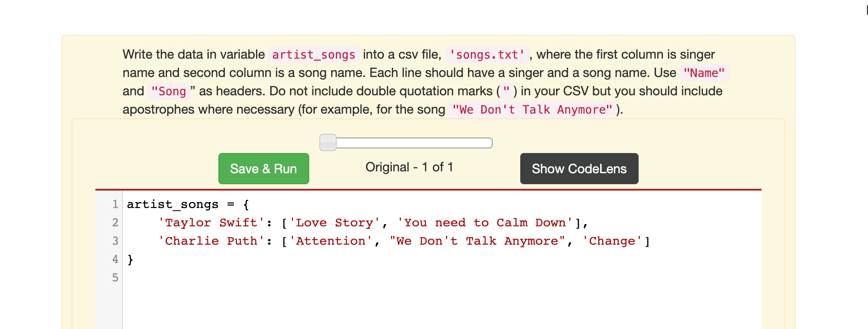The image size is (868, 329).
Task: Click the artist_songs code term in instructions
Action: coord(314,55)
